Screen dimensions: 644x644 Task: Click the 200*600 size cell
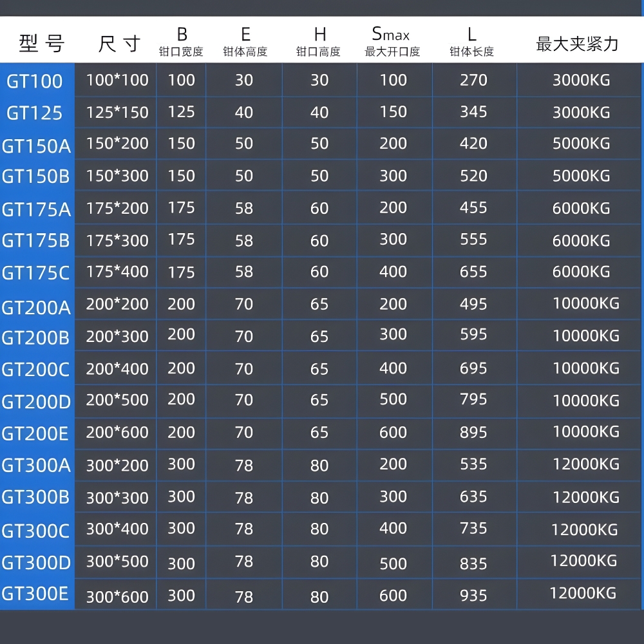(117, 433)
